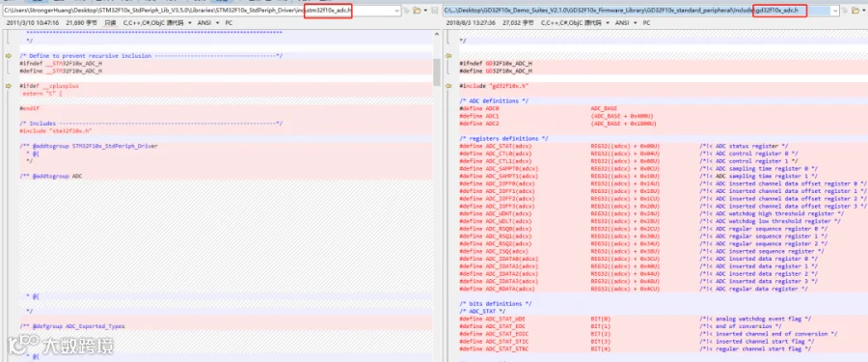Select right line '#define ADC1'

point(479,116)
